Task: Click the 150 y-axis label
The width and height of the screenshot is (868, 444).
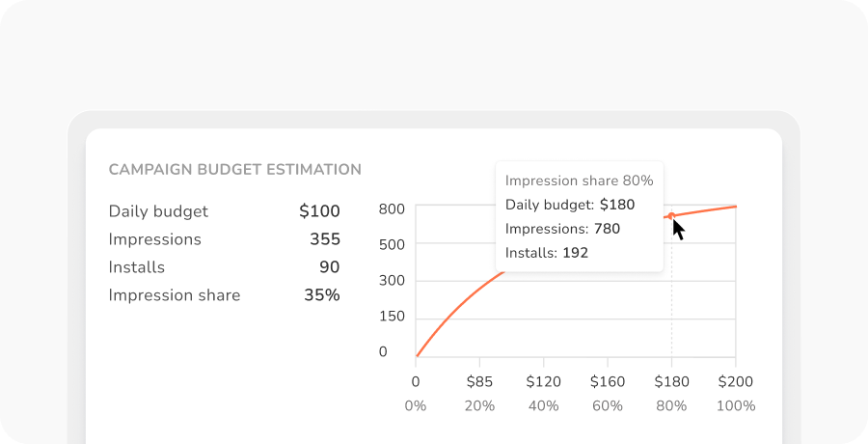Action: (391, 317)
